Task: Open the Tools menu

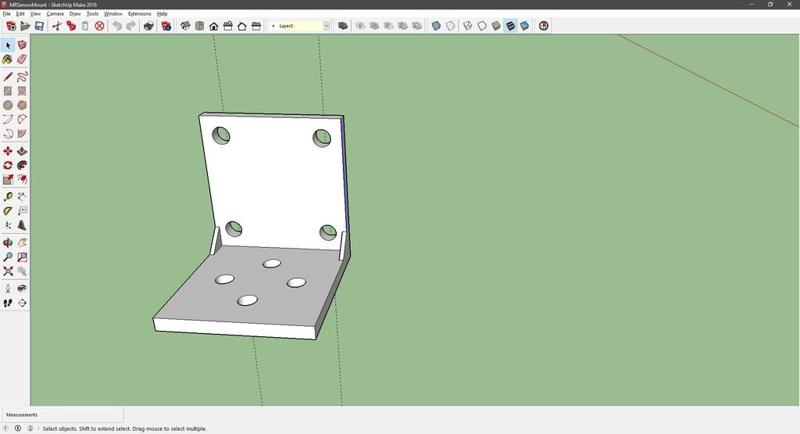Action: coord(92,14)
